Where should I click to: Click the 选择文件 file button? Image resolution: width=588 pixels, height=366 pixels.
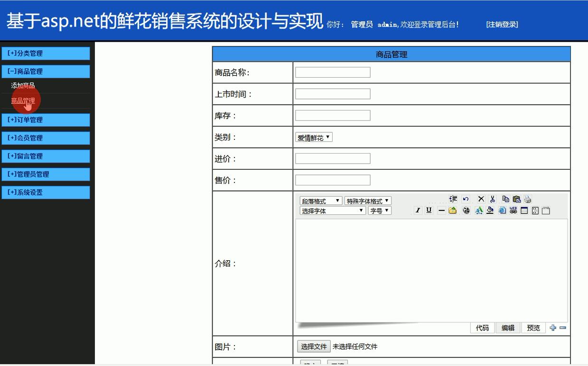point(314,347)
